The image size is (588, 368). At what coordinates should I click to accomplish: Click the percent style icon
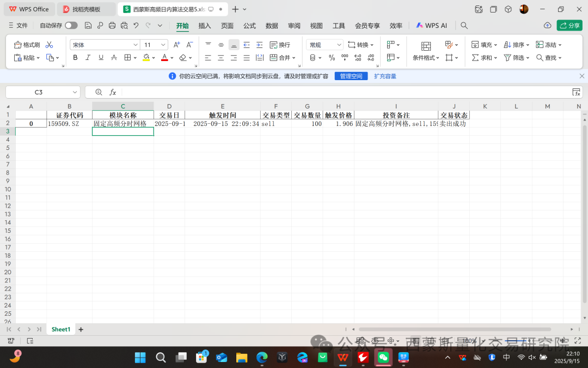pos(332,57)
